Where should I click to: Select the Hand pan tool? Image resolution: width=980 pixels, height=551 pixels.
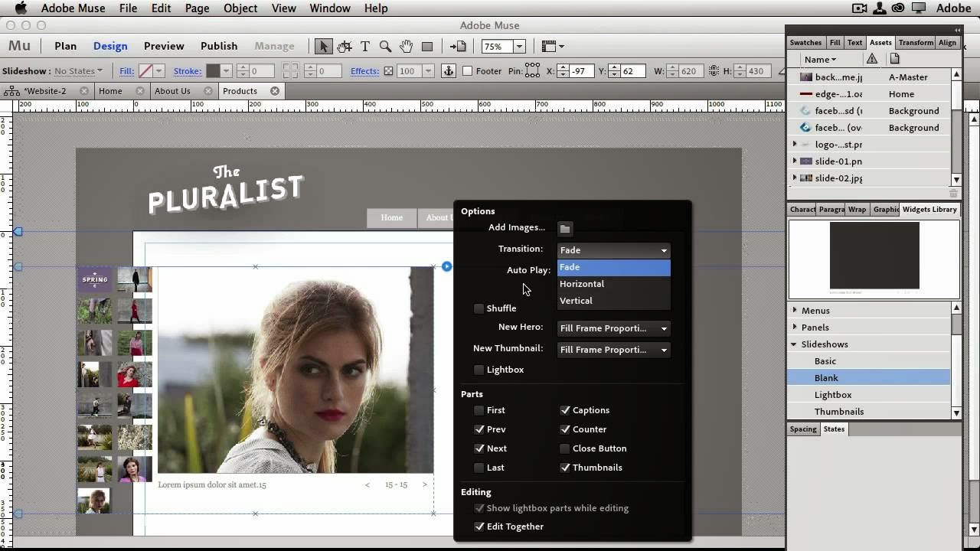coord(407,47)
